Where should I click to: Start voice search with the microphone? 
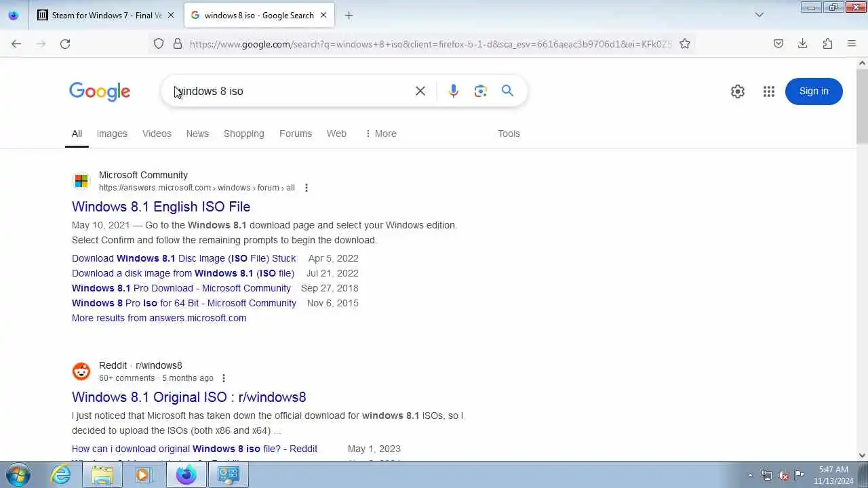[x=454, y=91]
